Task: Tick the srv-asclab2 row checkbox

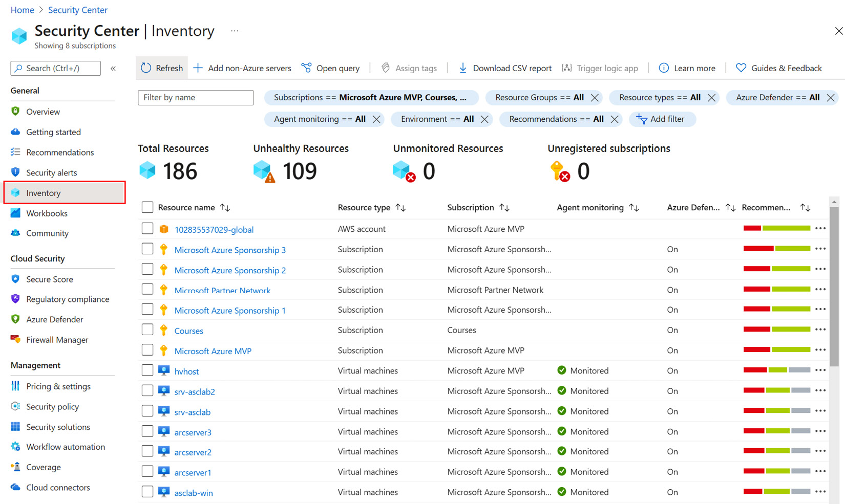Action: [x=147, y=390]
